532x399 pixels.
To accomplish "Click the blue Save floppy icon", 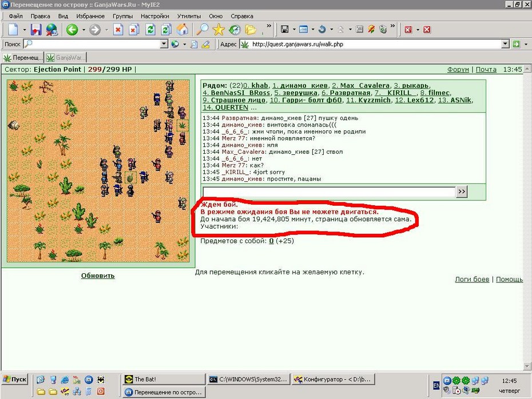I will point(36,30).
